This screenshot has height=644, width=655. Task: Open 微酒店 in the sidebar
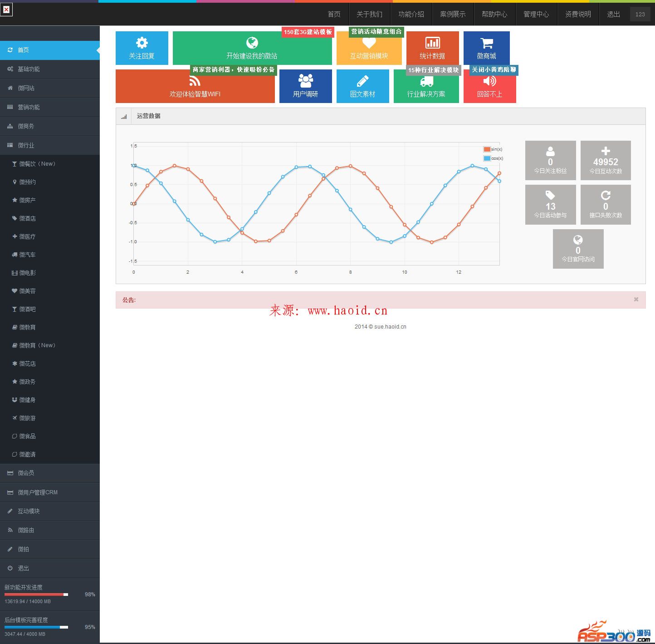[50, 218]
